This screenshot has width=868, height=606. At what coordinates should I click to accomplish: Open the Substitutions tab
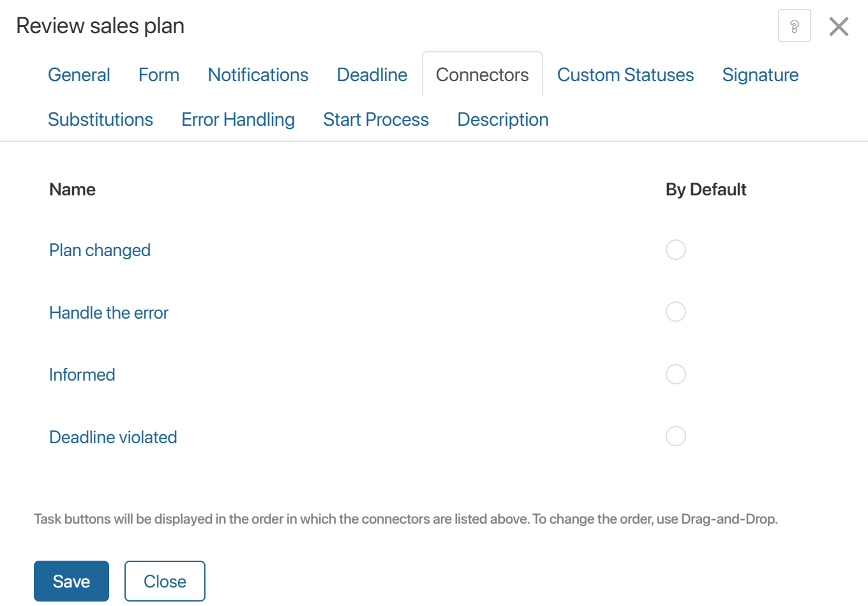tap(100, 119)
